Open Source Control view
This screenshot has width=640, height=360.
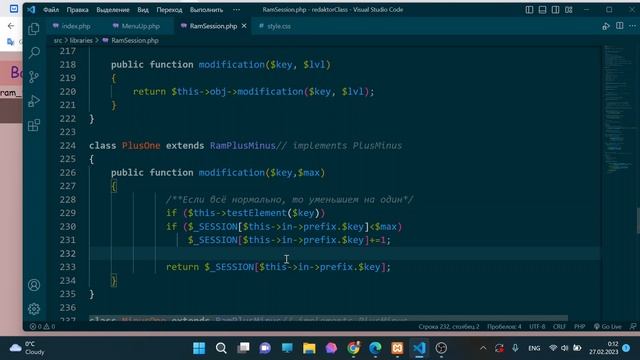pyautogui.click(x=34, y=77)
